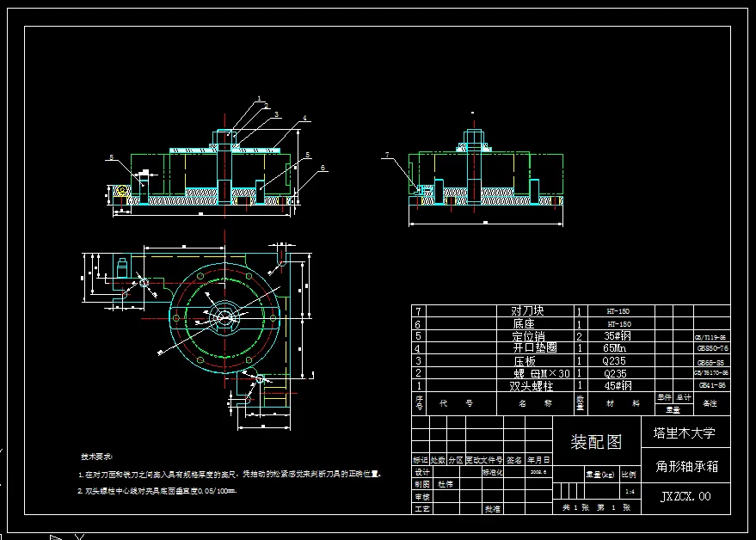Select technical requirement note 1 about 对刀面

(x=230, y=474)
